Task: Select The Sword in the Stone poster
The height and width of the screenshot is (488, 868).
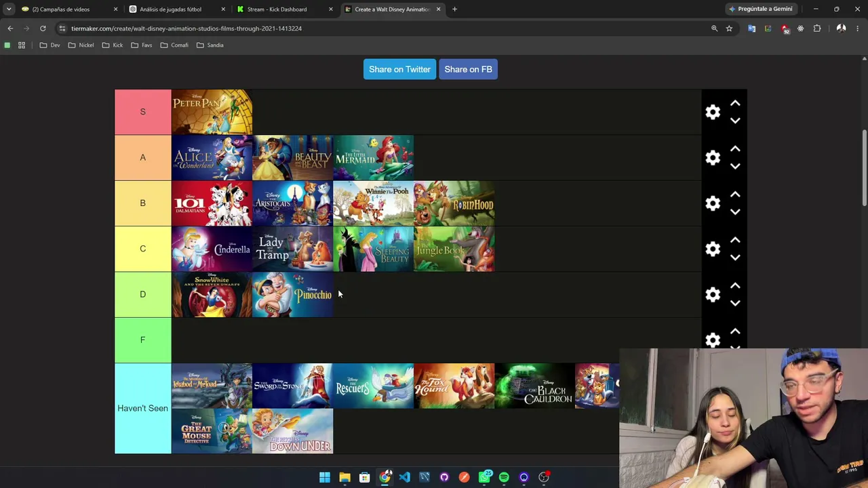Action: (x=292, y=386)
